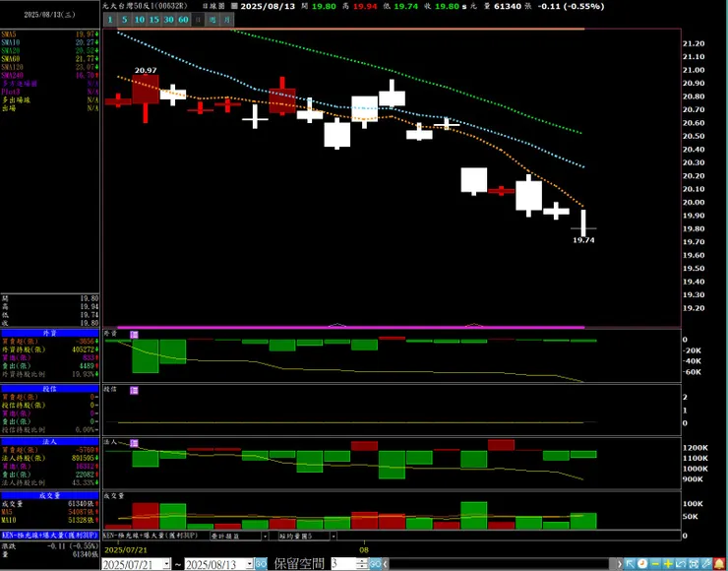Click the orange clock icon in bottom toolbar
728x571 pixels.
[642, 564]
